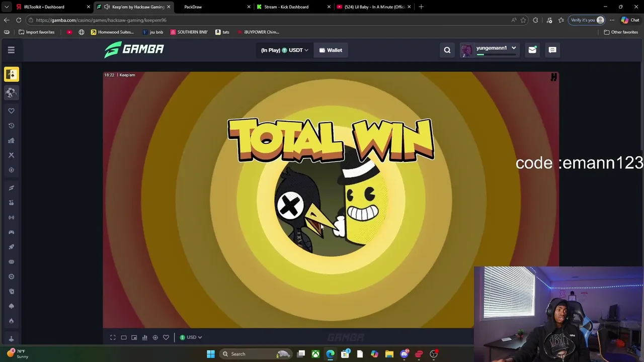This screenshot has width=644, height=362.
Task: Click the gamba.com address bar
Action: pos(267,20)
